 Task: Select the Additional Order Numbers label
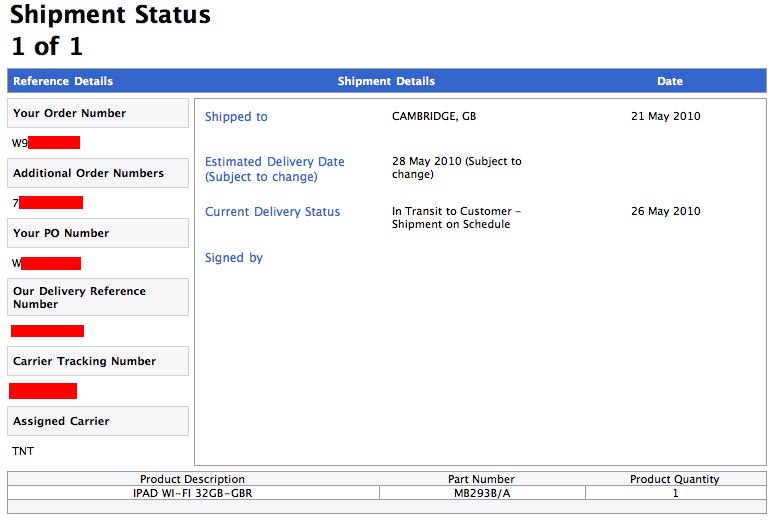pos(88,174)
